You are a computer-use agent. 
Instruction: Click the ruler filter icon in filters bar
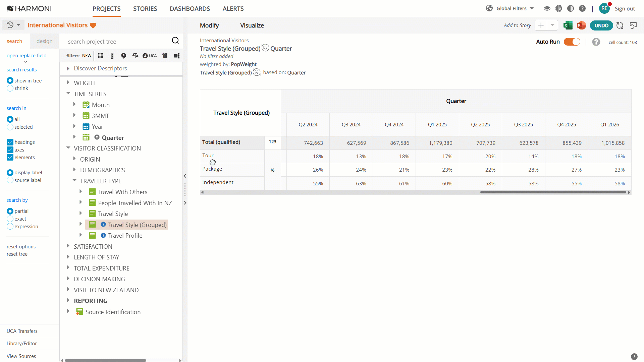click(112, 56)
